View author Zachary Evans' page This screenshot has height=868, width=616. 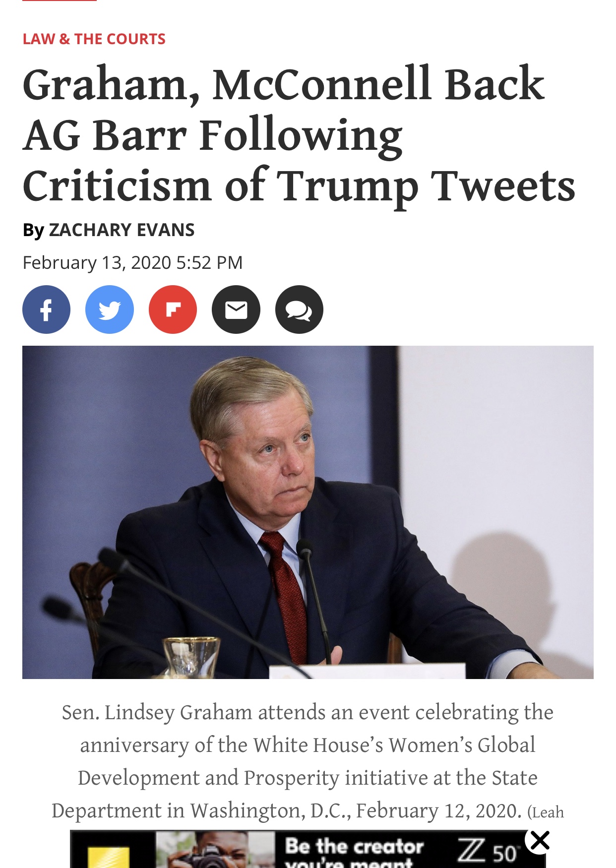(122, 230)
